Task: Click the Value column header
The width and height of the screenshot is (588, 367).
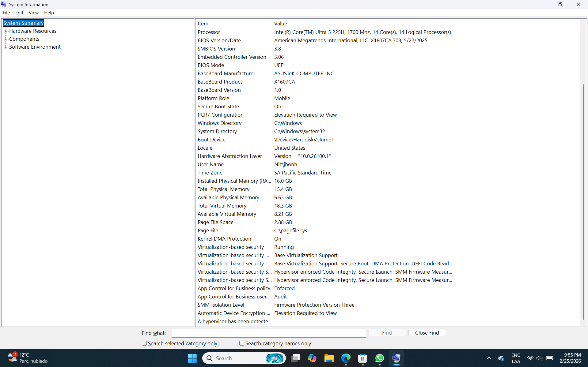Action: [x=363, y=24]
